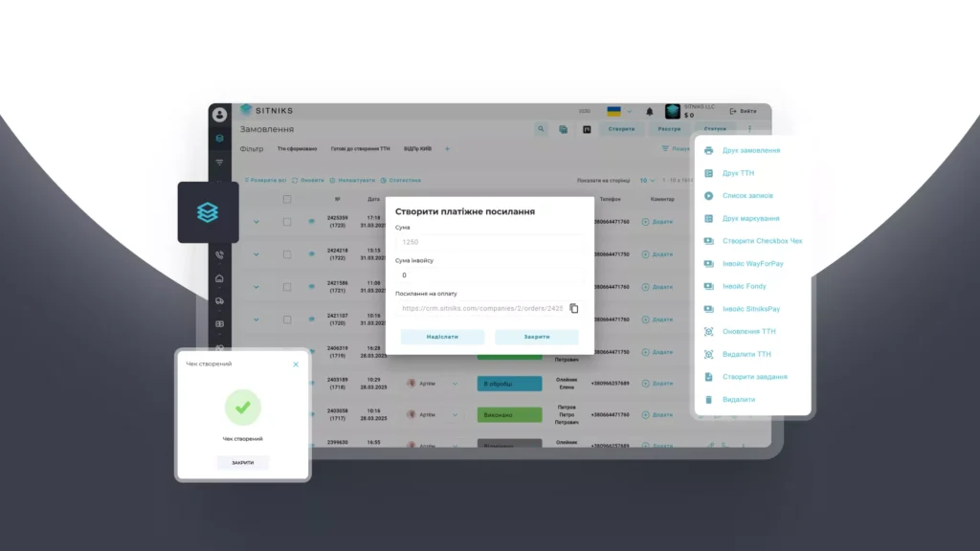Switch to Готові до створення ТТН tab

[x=360, y=148]
